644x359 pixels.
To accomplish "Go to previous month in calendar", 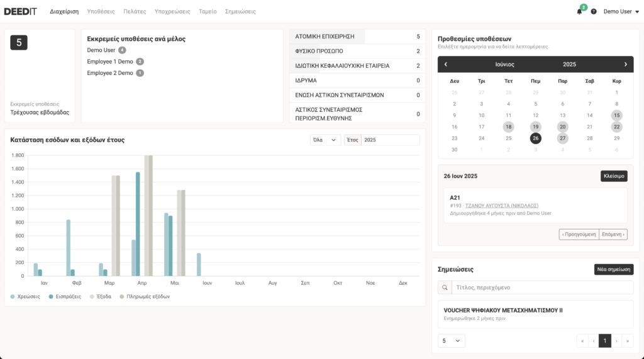I will 446,64.
